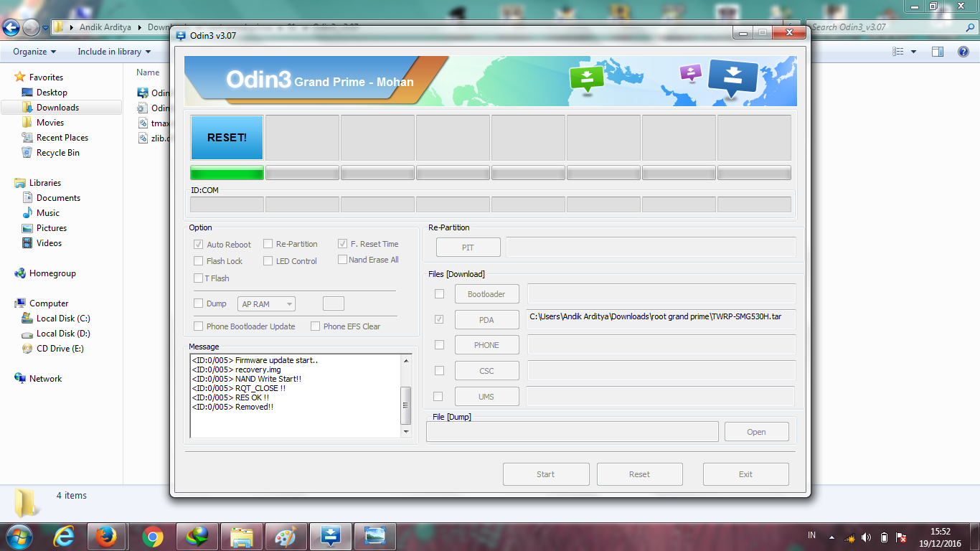This screenshot has width=980, height=551.
Task: Open Internet Download Manager taskbar icon
Action: pos(197,536)
